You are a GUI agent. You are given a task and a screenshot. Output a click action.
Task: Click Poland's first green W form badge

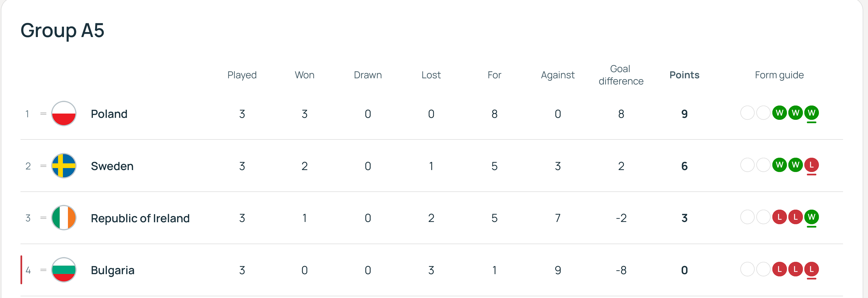point(779,113)
